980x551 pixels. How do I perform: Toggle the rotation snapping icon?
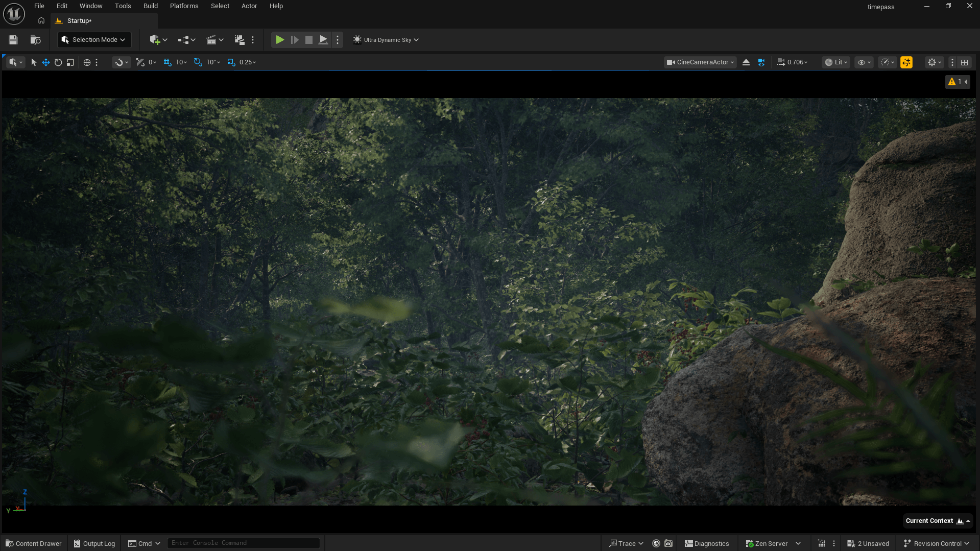[198, 62]
